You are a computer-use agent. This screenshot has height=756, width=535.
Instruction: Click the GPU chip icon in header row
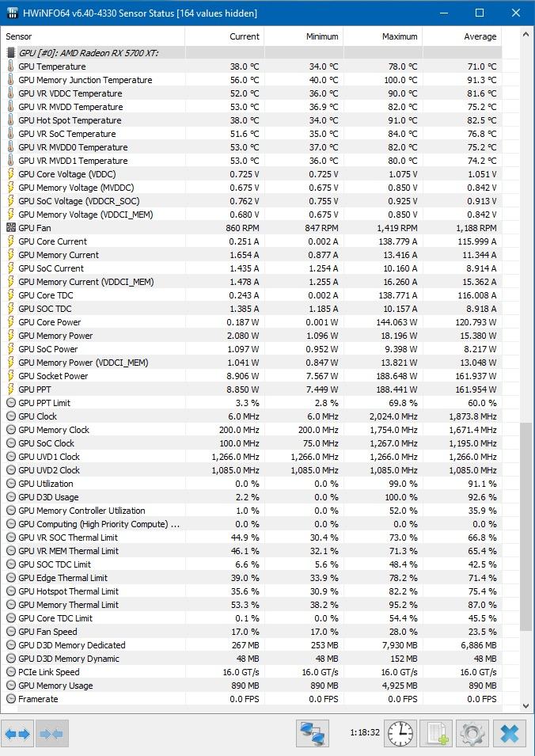11,52
